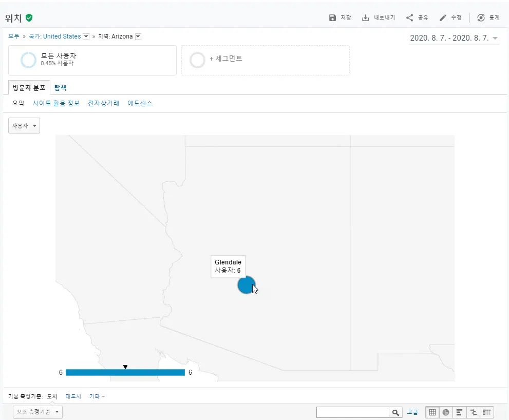Click the search magnifier button
This screenshot has width=509, height=420.
tap(395, 412)
